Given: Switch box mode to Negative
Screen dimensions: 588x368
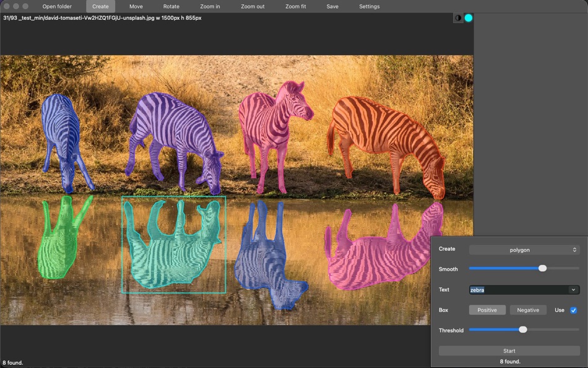Looking at the screenshot, I should 528,310.
